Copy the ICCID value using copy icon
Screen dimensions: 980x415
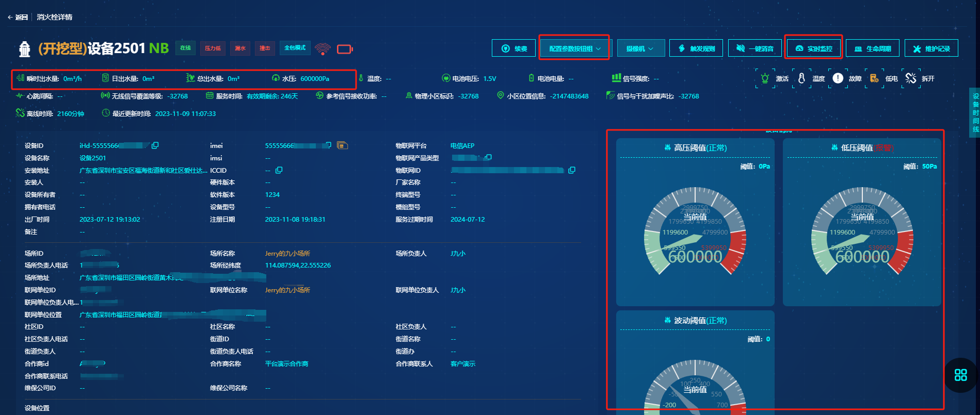(279, 170)
